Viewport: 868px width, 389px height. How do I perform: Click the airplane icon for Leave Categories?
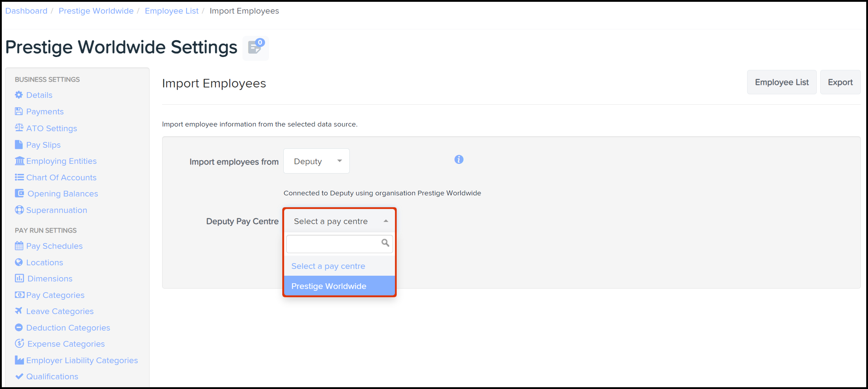(19, 311)
